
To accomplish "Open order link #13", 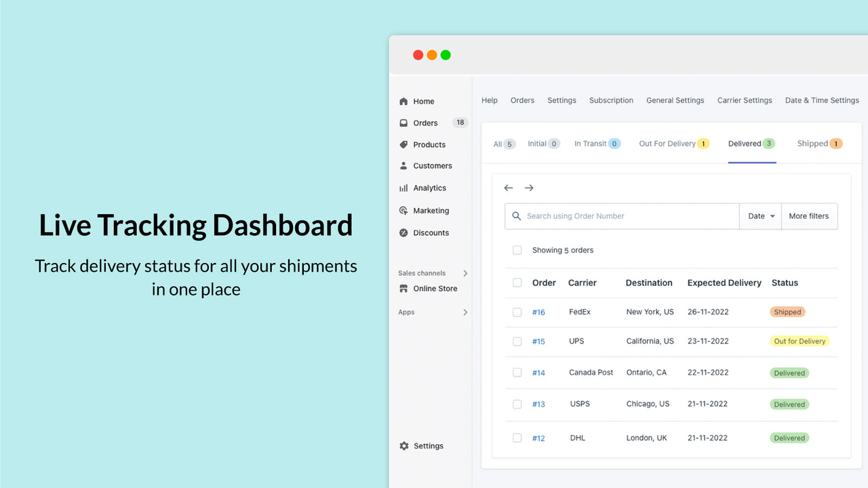I will tap(538, 405).
